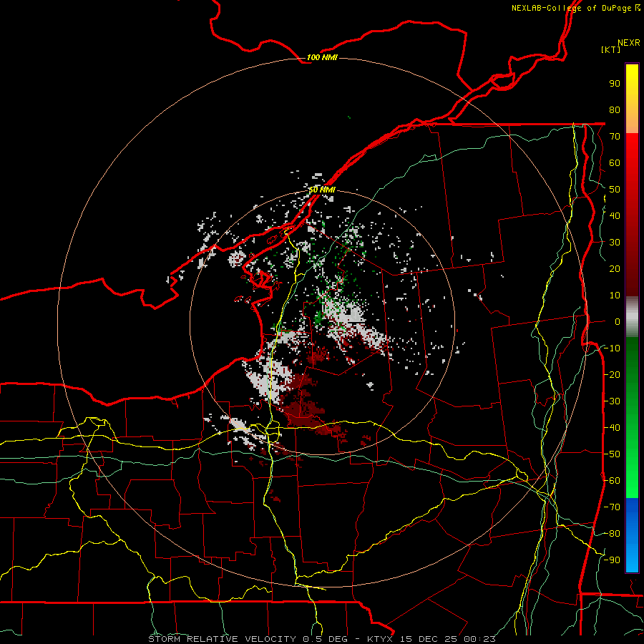This screenshot has width=644, height=644.
Task: Click the -30 value on velocity scale
Action: point(612,401)
